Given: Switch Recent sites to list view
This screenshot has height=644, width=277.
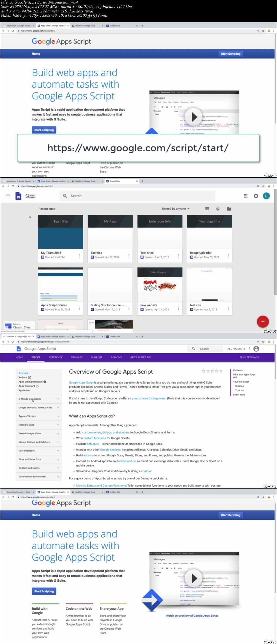Looking at the screenshot, I should (x=207, y=209).
